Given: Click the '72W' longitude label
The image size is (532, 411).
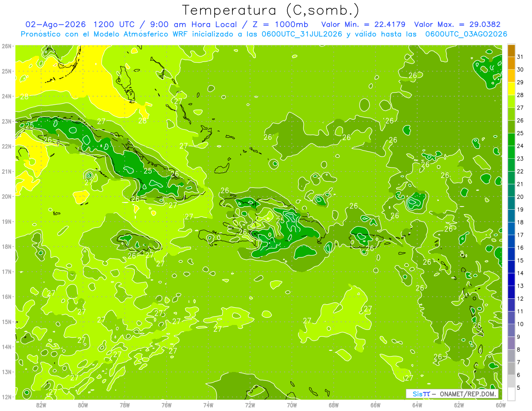Looking at the screenshot, I should 250,405.
